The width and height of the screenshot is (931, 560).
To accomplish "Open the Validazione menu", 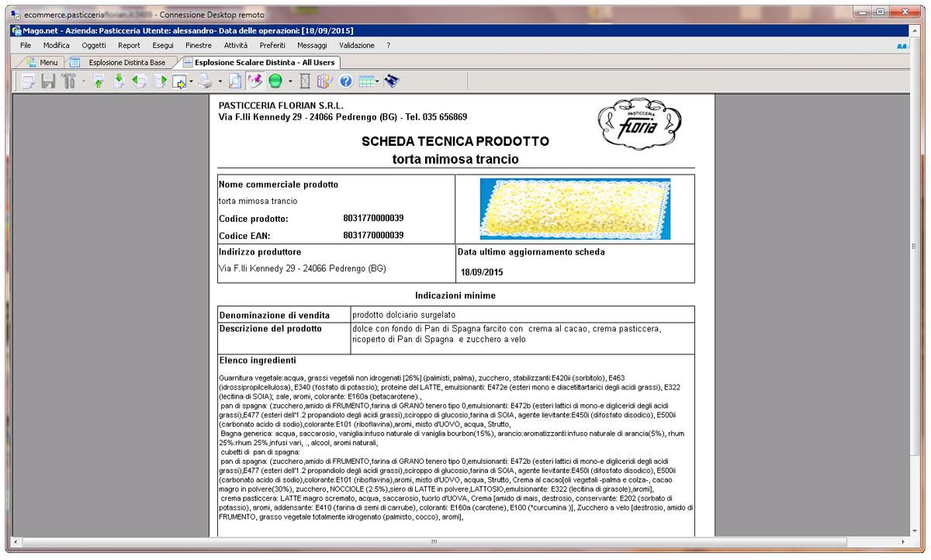I will tap(357, 46).
